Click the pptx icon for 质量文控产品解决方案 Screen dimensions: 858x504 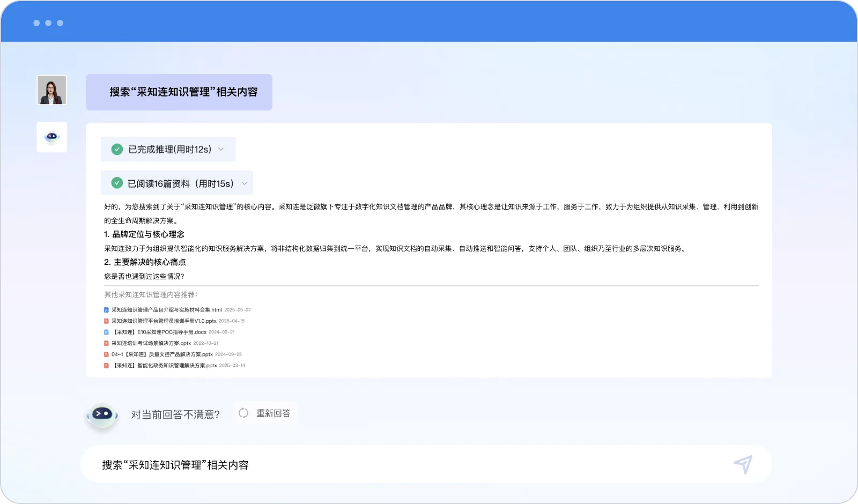(x=106, y=354)
